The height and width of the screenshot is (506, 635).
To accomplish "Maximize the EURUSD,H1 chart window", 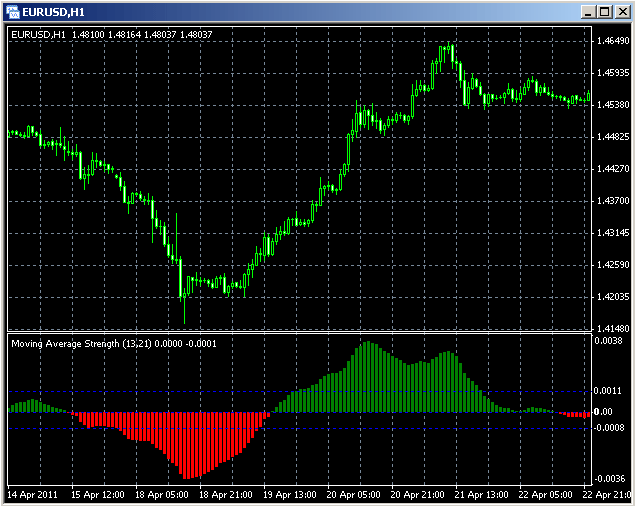I will (x=605, y=12).
